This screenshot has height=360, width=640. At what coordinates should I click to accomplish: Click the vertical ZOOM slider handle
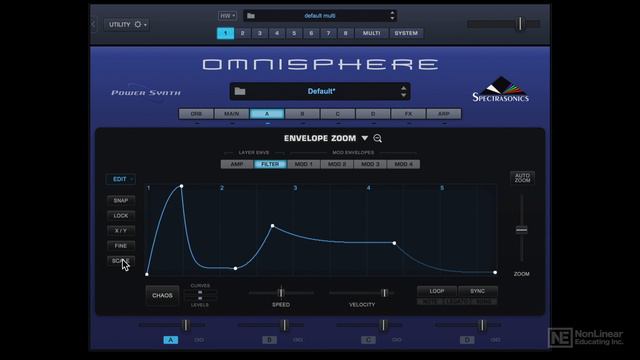(x=522, y=230)
